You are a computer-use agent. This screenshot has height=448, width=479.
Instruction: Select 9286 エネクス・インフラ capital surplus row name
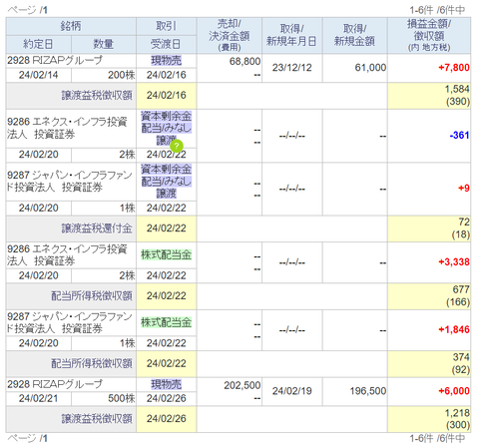[67, 128]
